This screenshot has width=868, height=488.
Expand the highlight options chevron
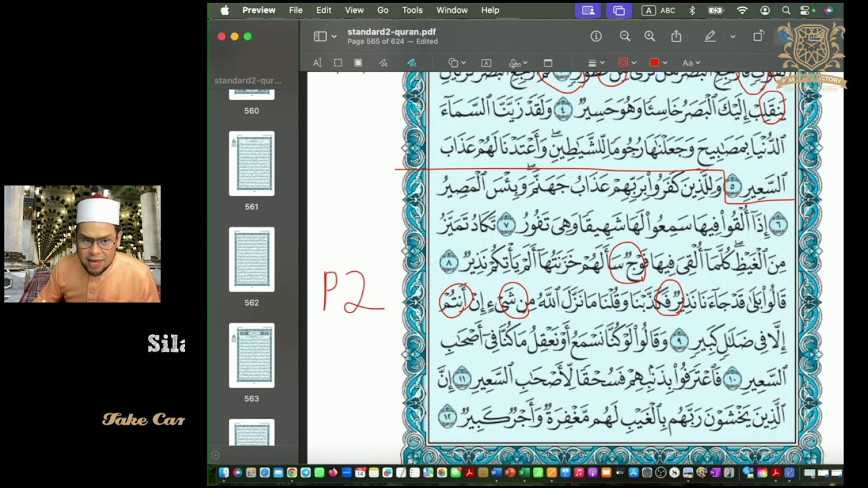point(732,37)
